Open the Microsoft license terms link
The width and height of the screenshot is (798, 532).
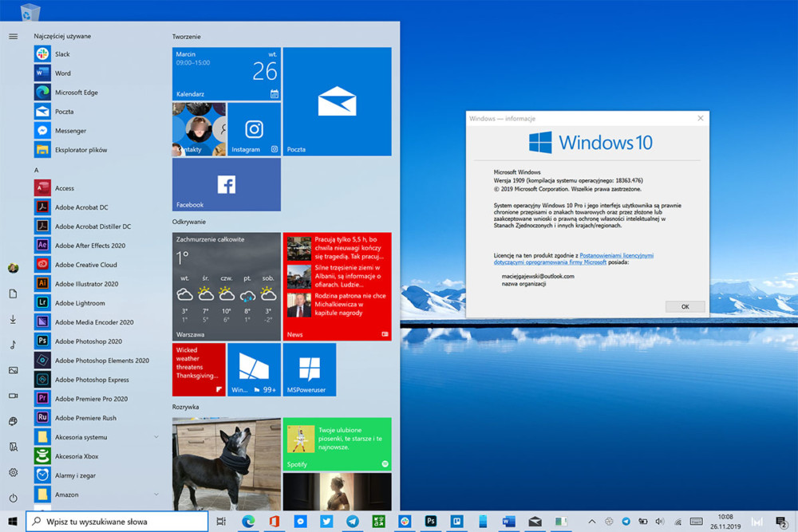574,259
